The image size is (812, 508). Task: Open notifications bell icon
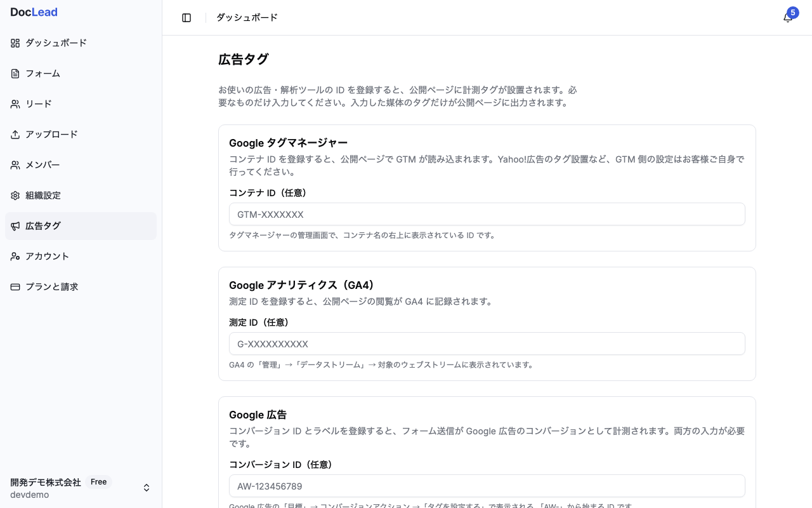click(787, 18)
